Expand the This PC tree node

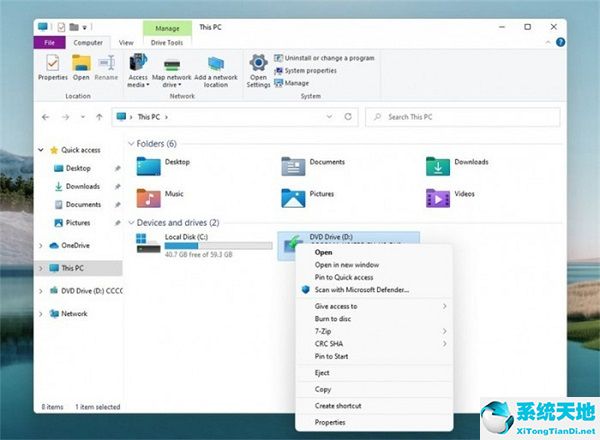[41, 268]
